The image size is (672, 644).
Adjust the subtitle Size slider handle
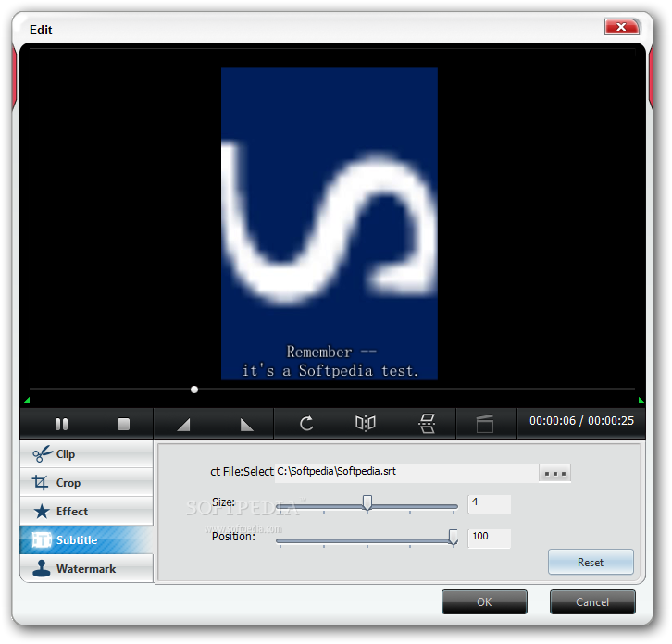tap(367, 503)
